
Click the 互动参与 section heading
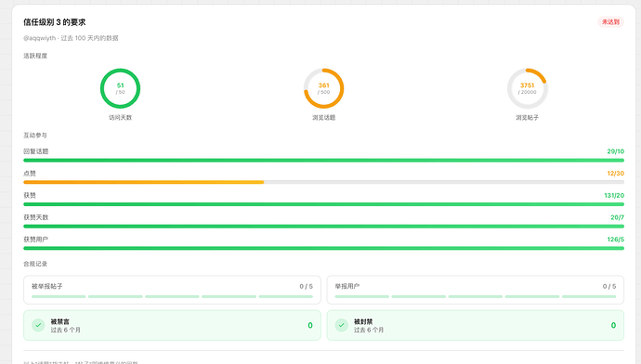(x=35, y=136)
